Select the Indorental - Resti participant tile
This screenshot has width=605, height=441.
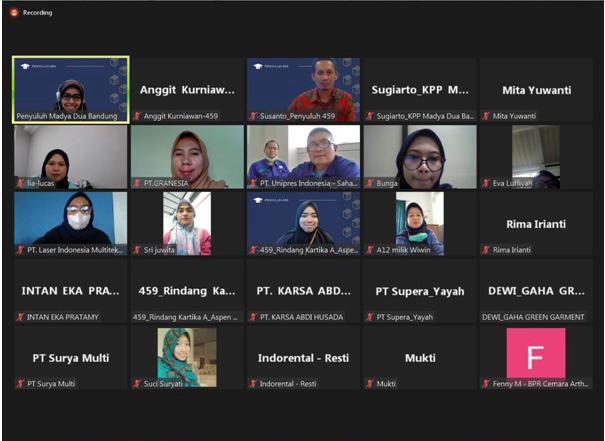304,358
